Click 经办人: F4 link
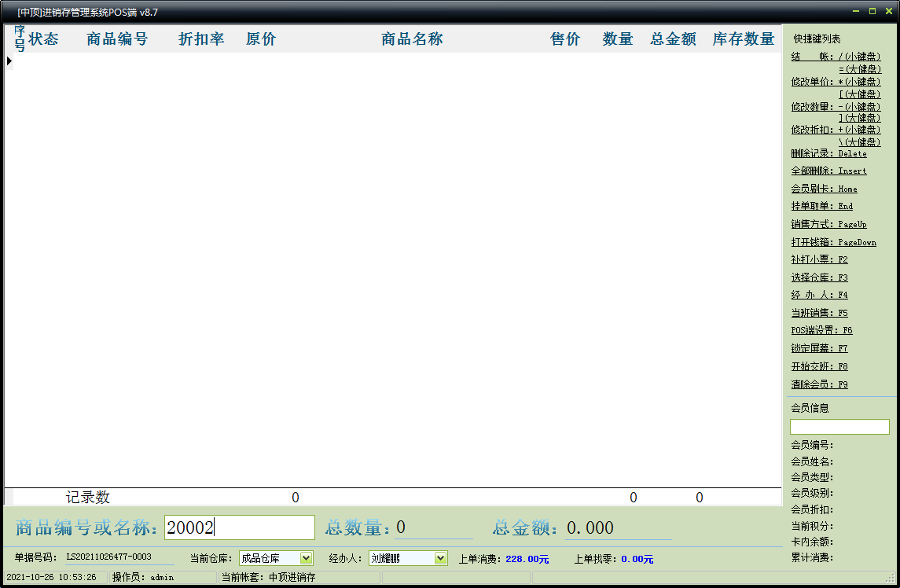The image size is (900, 588). click(819, 295)
